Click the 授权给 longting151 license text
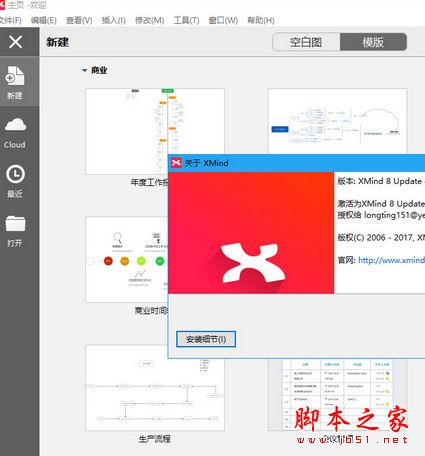 pyautogui.click(x=381, y=215)
